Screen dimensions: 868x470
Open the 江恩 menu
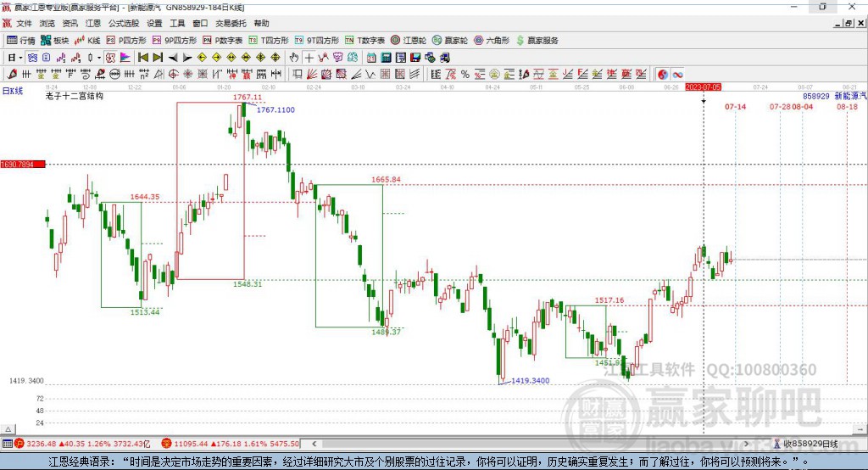click(92, 24)
